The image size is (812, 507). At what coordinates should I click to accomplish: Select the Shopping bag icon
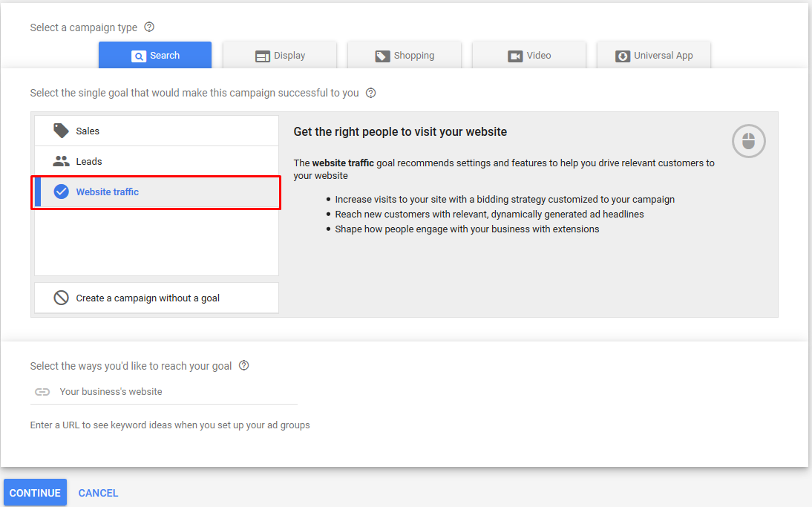click(383, 55)
